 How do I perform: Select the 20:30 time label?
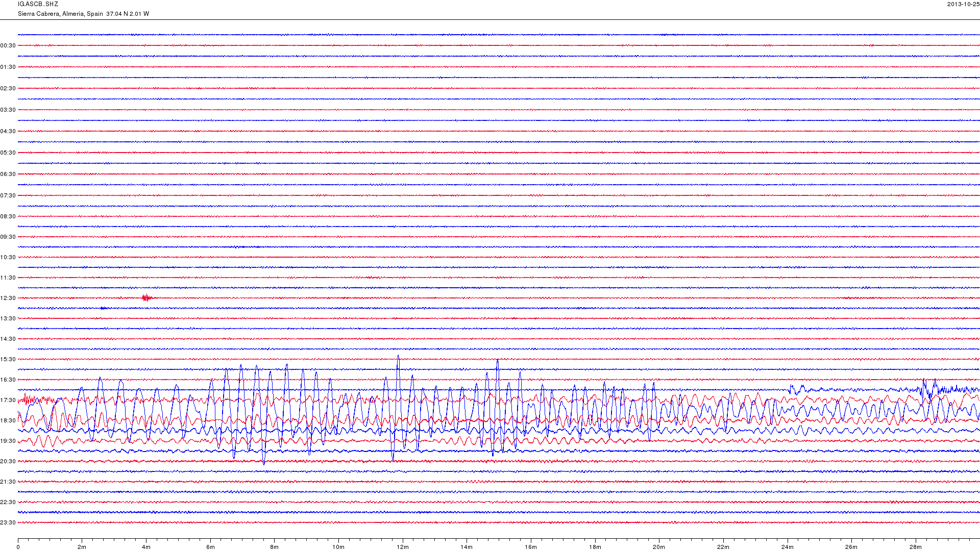8,462
